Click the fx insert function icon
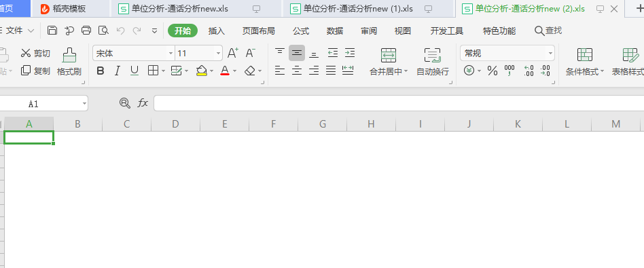Screen dimensions: 644x268 pyautogui.click(x=143, y=103)
